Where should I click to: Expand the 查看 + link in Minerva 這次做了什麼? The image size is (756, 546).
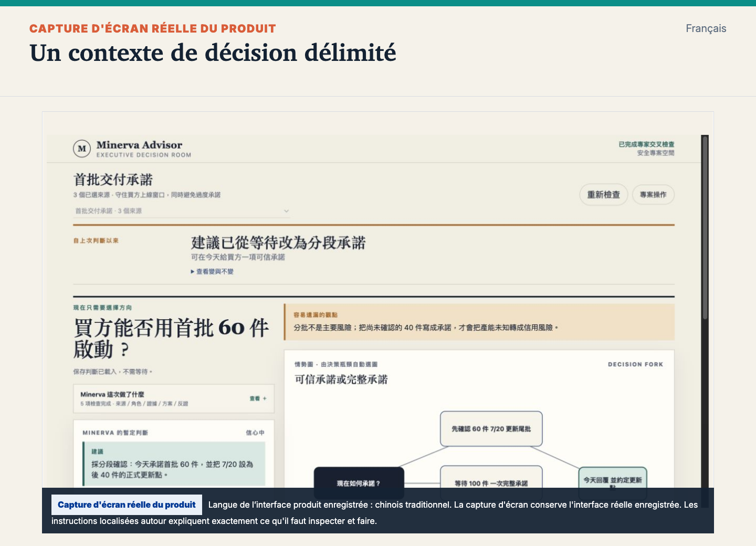258,398
